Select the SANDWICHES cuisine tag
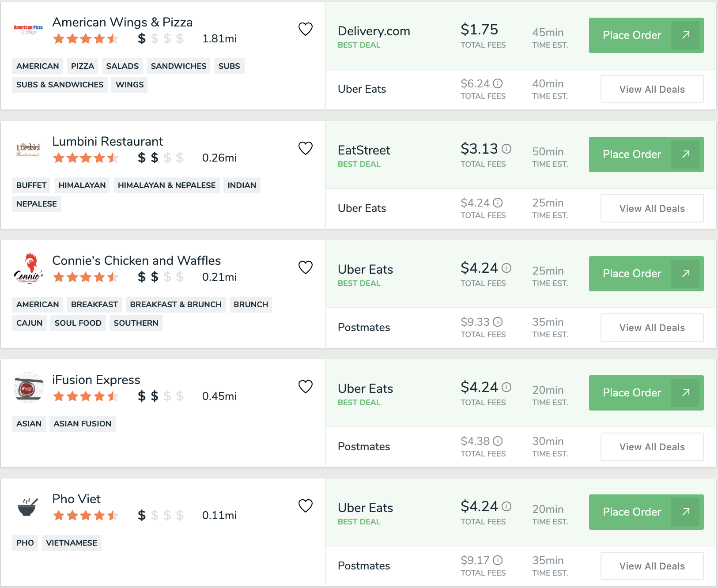 pyautogui.click(x=178, y=66)
